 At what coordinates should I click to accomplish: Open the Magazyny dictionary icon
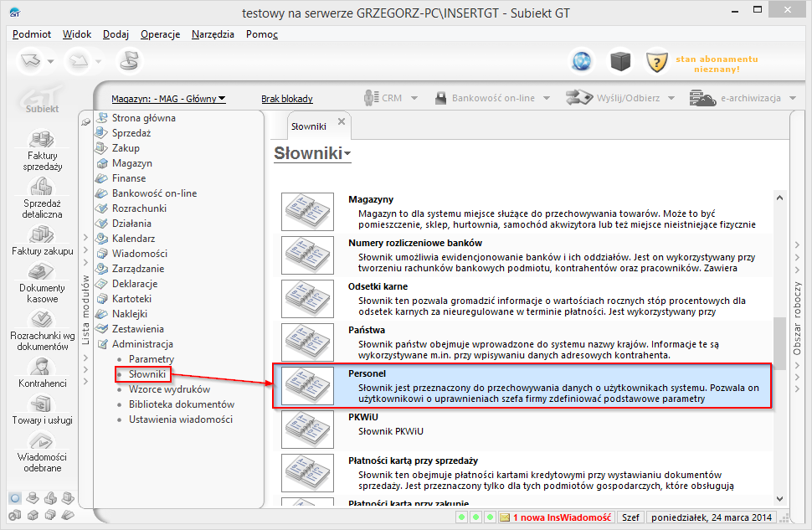click(x=307, y=211)
